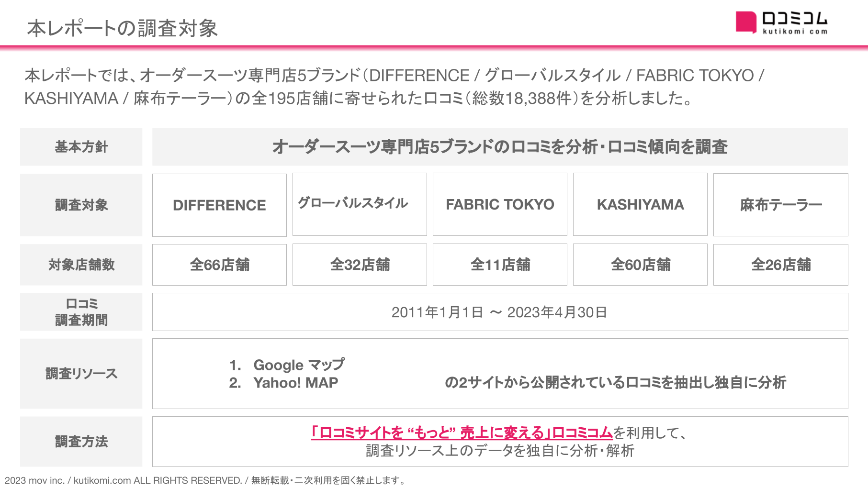Viewport: 868px width, 488px height.
Task: Click the 全32店舗 store count cell
Action: point(360,265)
